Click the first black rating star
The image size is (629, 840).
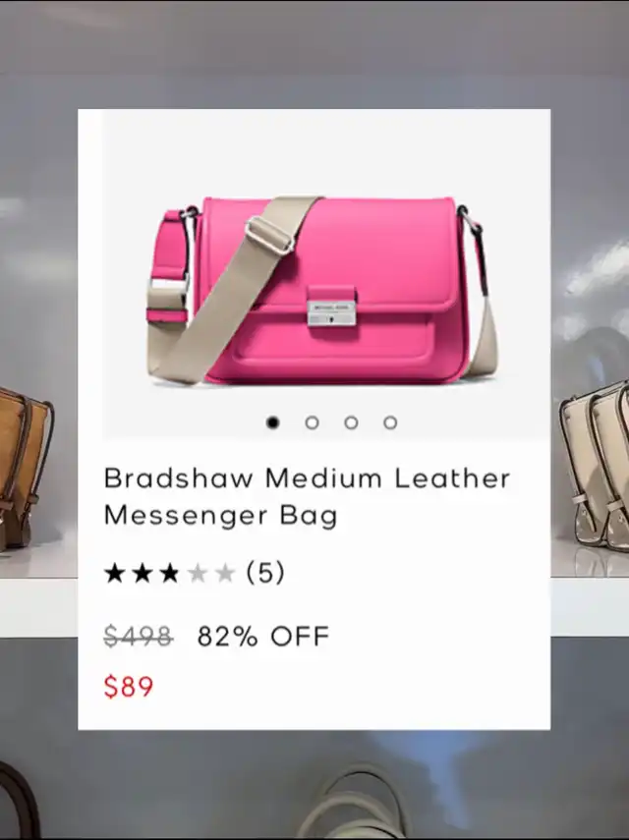(x=114, y=573)
